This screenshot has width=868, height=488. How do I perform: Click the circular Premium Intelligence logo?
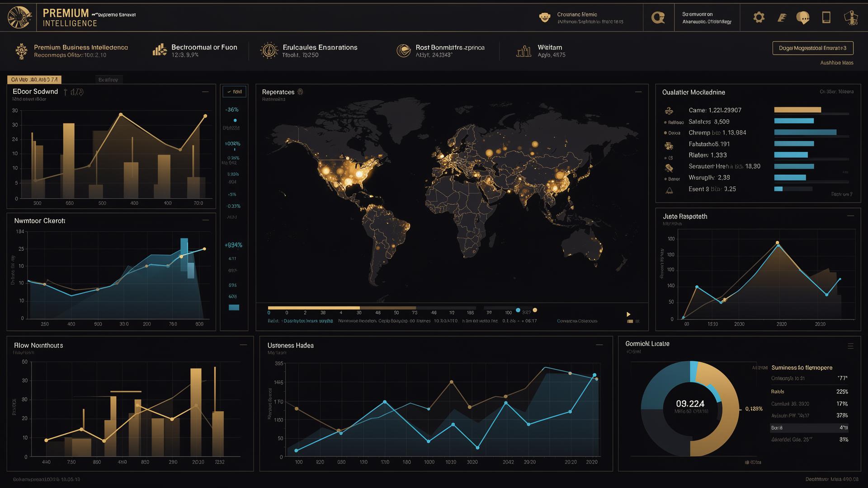click(x=19, y=18)
